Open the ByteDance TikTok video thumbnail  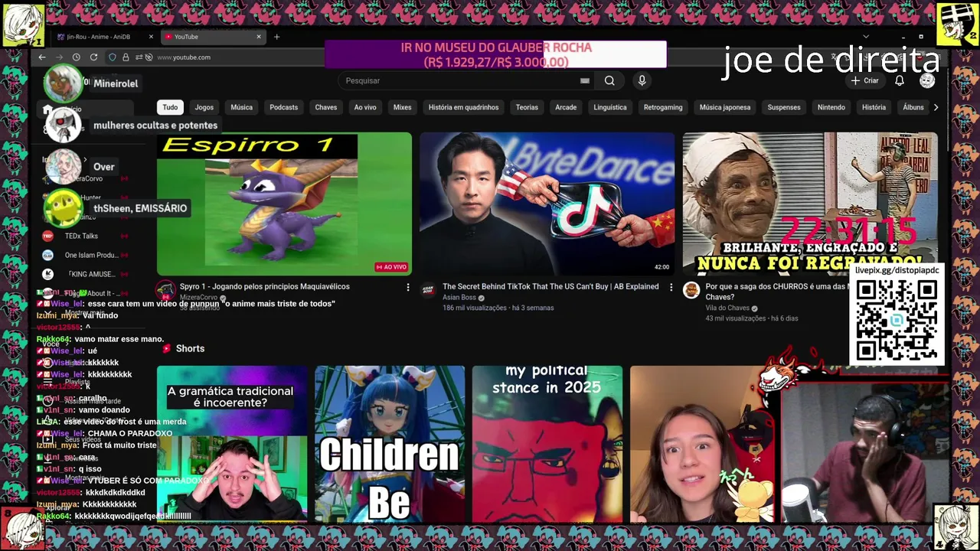tap(547, 204)
